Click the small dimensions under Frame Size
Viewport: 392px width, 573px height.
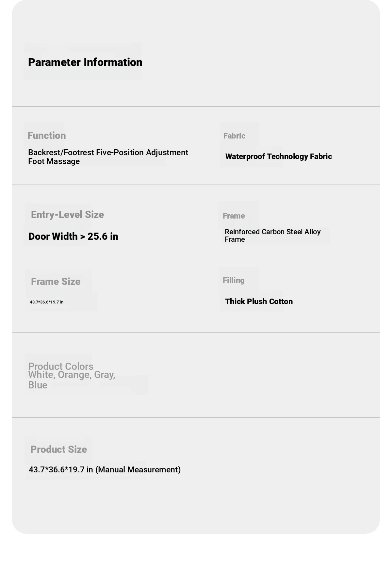point(46,302)
